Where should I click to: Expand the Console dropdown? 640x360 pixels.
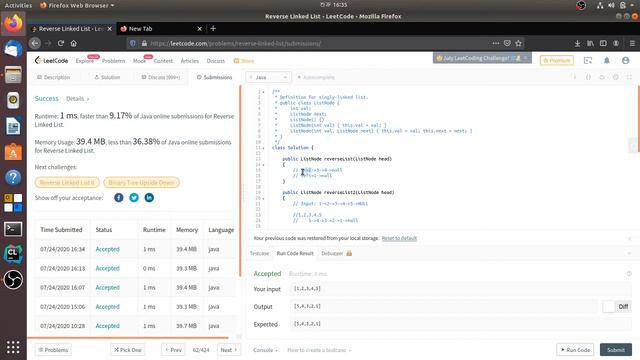click(265, 350)
